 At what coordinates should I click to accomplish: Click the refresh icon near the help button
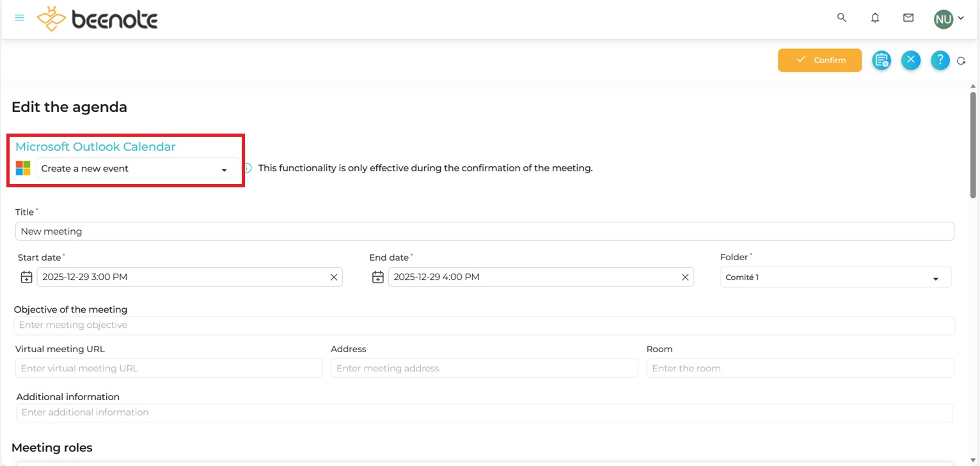coord(962,60)
